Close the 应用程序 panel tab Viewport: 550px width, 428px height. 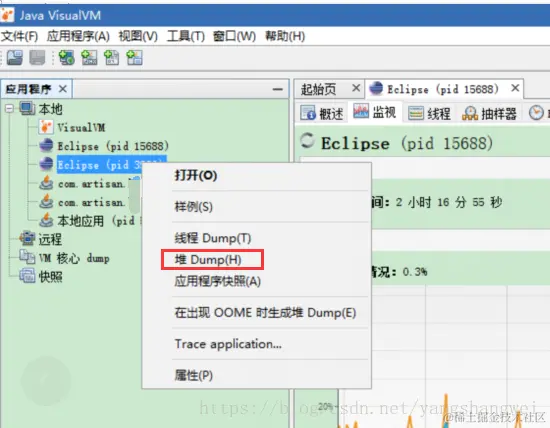click(x=63, y=89)
